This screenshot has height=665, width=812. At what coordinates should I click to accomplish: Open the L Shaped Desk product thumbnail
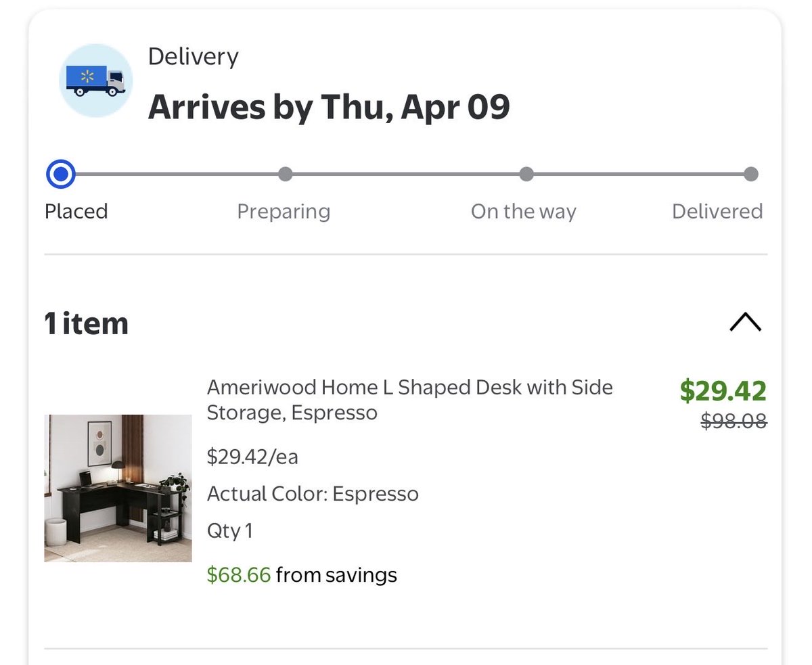click(118, 488)
